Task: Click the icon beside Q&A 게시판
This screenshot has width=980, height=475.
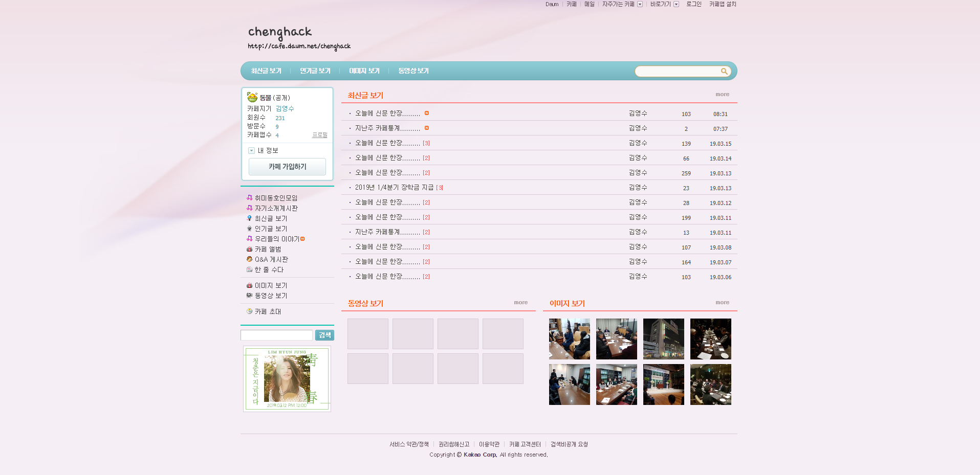Action: (249, 259)
